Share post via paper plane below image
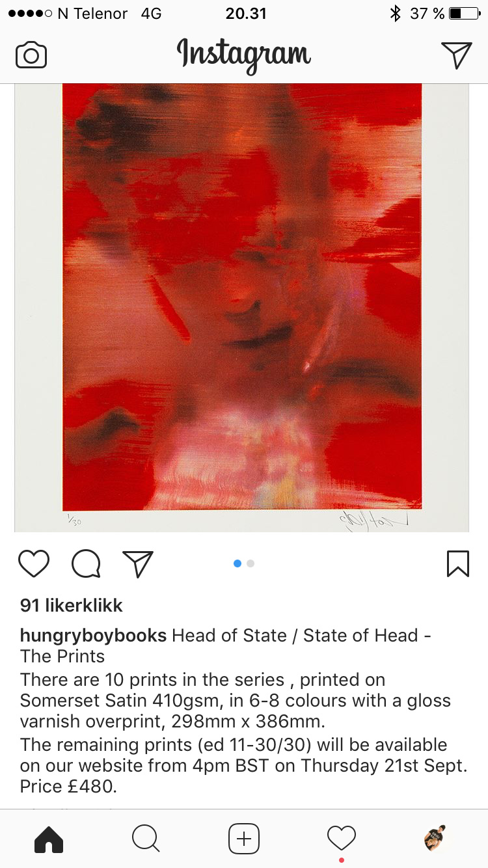The height and width of the screenshot is (868, 488). 138,563
